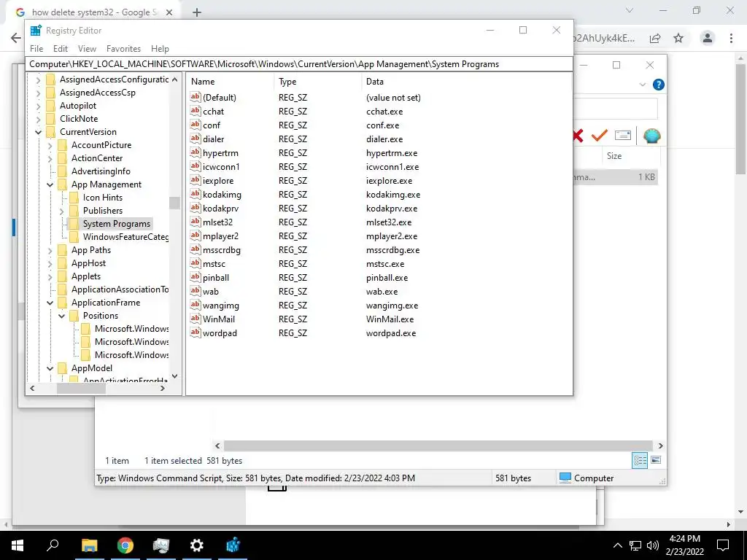The height and width of the screenshot is (560, 747).
Task: Select the Applets key
Action: (x=86, y=276)
